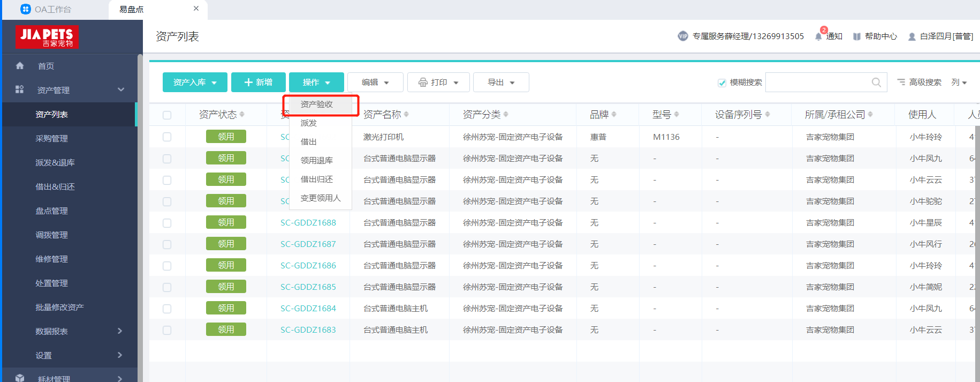
Task: Open the 编辑 dropdown
Action: click(x=375, y=83)
